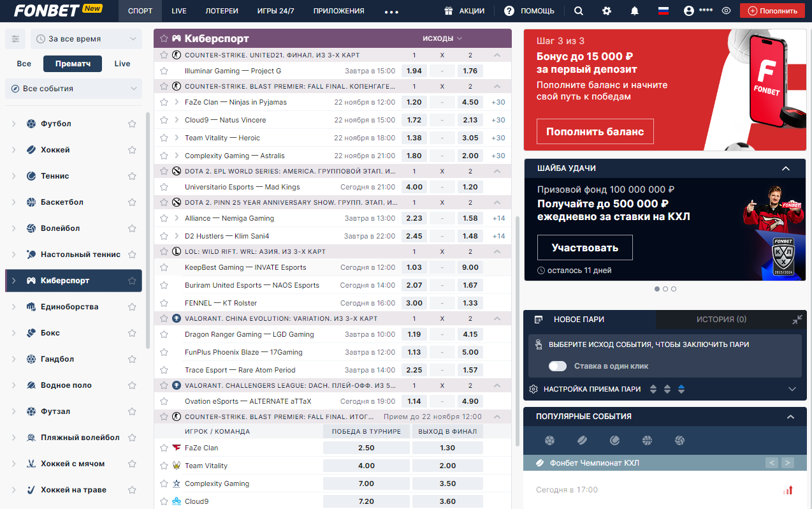Expand Настройка приема пари chevron
Screen dimensions: 812x509
pyautogui.click(x=792, y=389)
